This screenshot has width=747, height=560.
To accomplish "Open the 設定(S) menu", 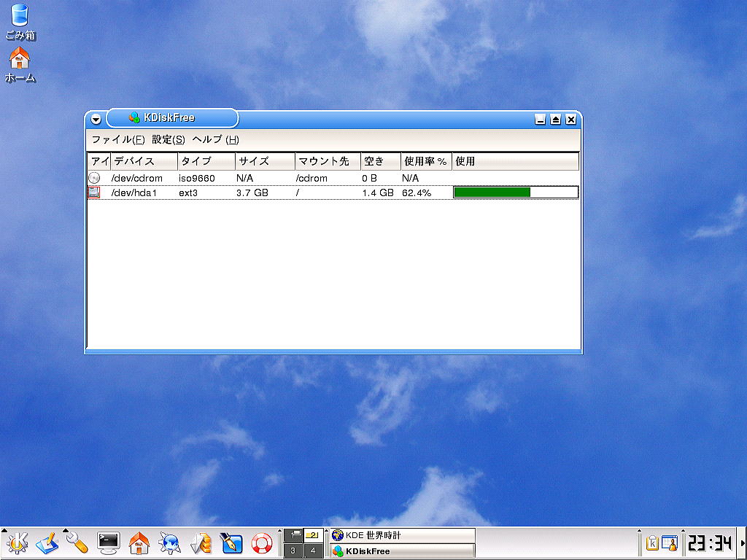I will [169, 139].
